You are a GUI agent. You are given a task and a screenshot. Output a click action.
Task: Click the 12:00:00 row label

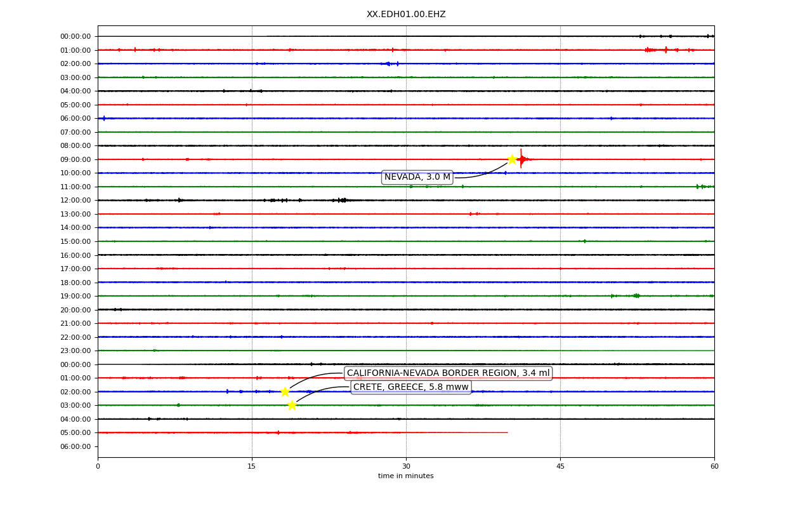75,200
